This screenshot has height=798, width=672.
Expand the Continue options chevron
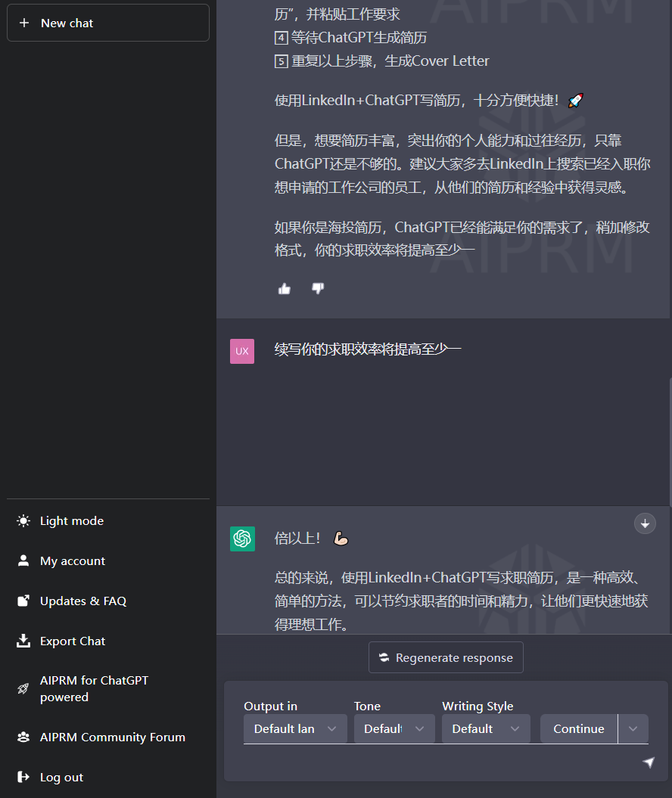(x=633, y=728)
